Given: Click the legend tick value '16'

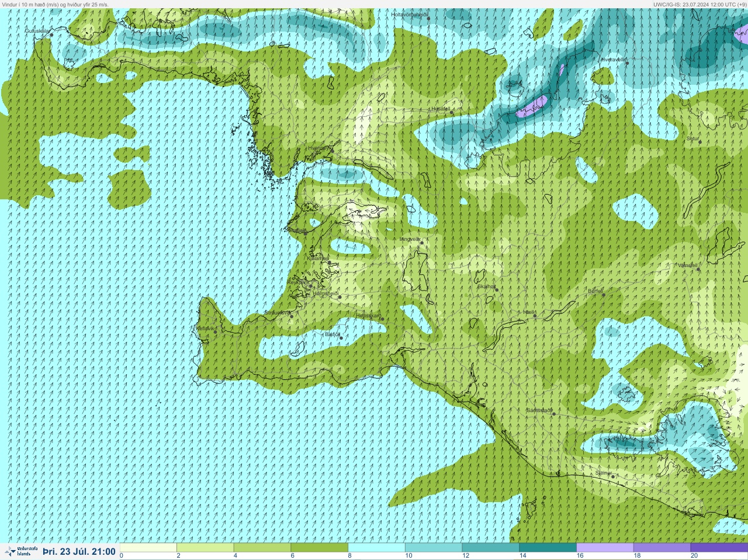Looking at the screenshot, I should pyautogui.click(x=580, y=556).
